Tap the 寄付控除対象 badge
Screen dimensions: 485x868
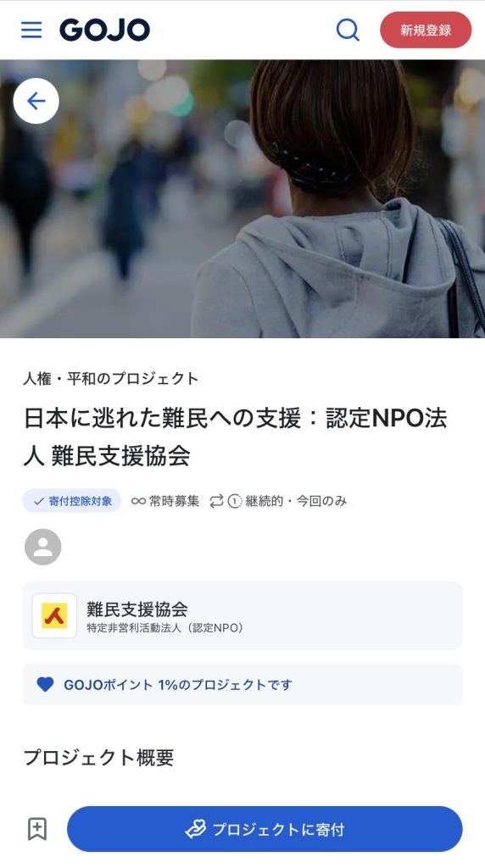pos(72,501)
